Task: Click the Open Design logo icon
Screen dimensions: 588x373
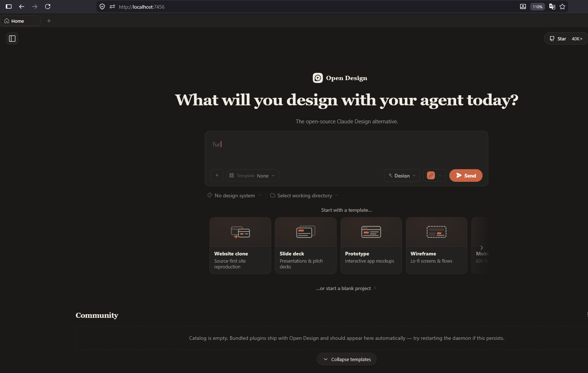Action: coord(318,78)
